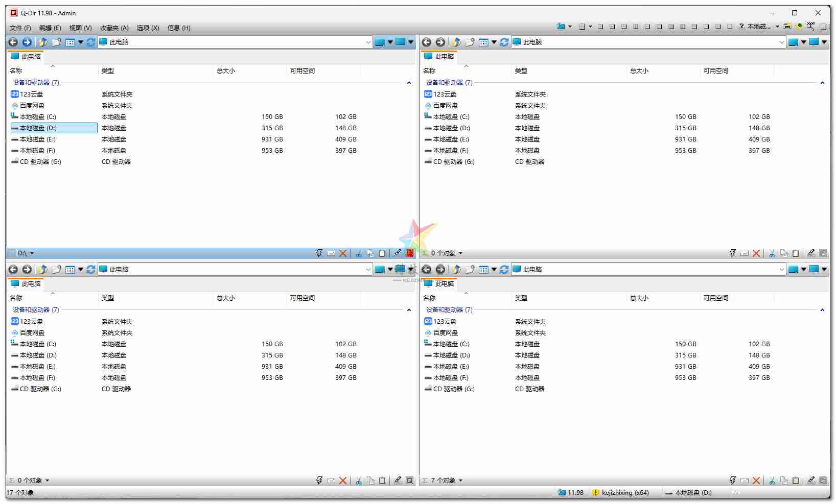This screenshot has width=836, height=504.
Task: Click the back navigation arrow in top-left pane
Action: click(13, 42)
